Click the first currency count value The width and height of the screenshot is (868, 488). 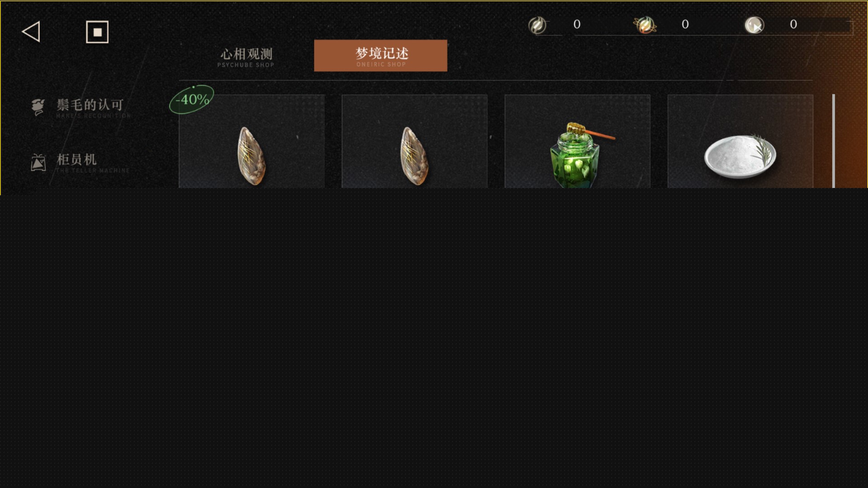577,24
